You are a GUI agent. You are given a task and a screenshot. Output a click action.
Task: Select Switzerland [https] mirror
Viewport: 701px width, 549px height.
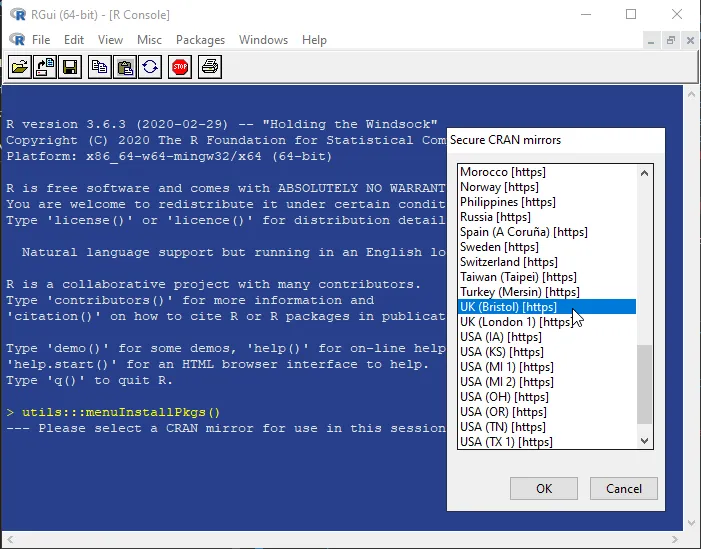click(547, 262)
